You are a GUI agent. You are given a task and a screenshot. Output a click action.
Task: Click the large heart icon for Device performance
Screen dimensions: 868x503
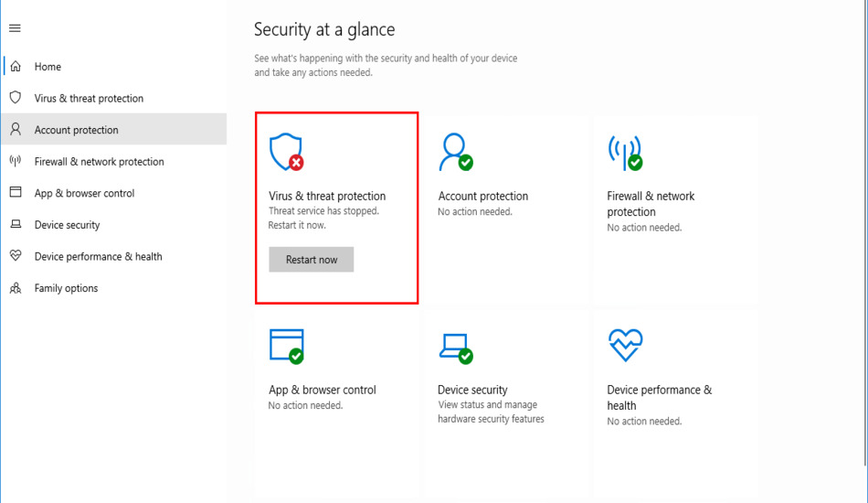pyautogui.click(x=625, y=346)
